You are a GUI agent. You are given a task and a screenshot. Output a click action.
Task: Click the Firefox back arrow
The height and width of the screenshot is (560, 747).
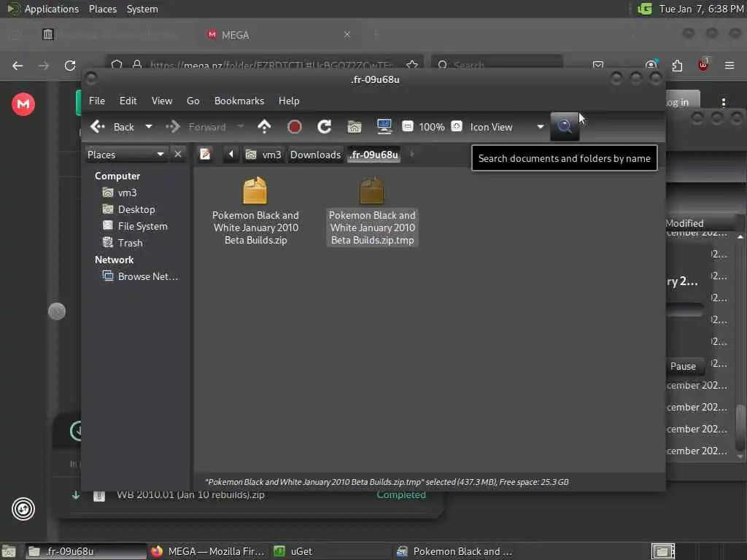(18, 65)
